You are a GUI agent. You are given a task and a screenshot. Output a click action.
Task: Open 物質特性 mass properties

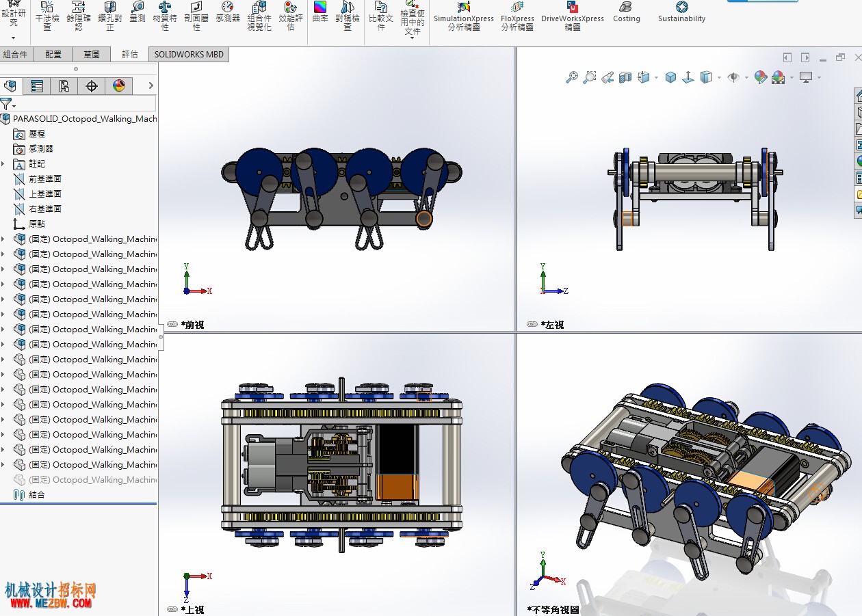(x=165, y=16)
